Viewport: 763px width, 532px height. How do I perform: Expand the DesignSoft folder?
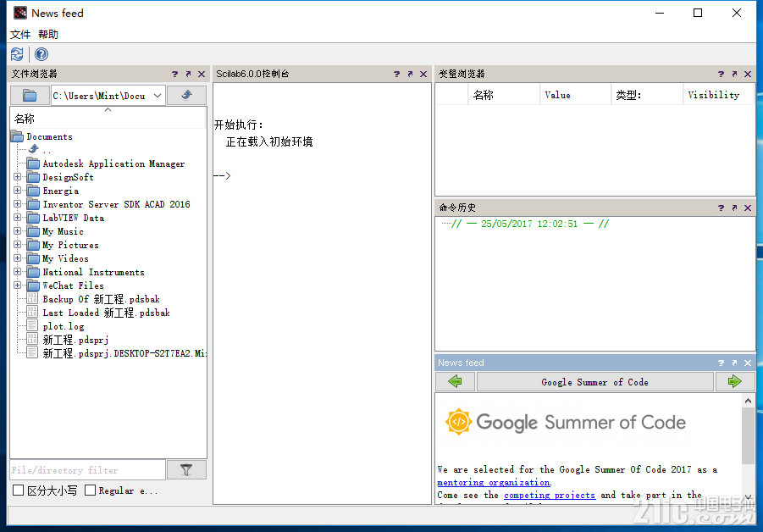coord(18,177)
